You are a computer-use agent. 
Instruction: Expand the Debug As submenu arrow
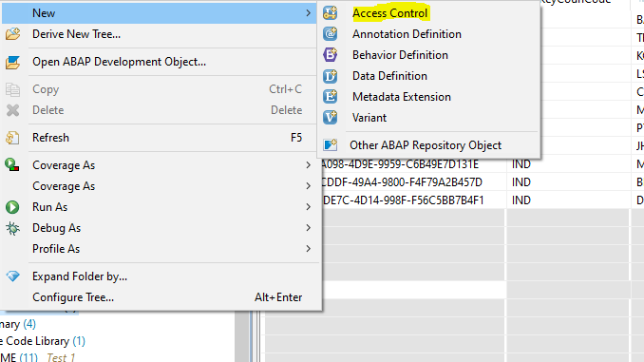(x=308, y=228)
